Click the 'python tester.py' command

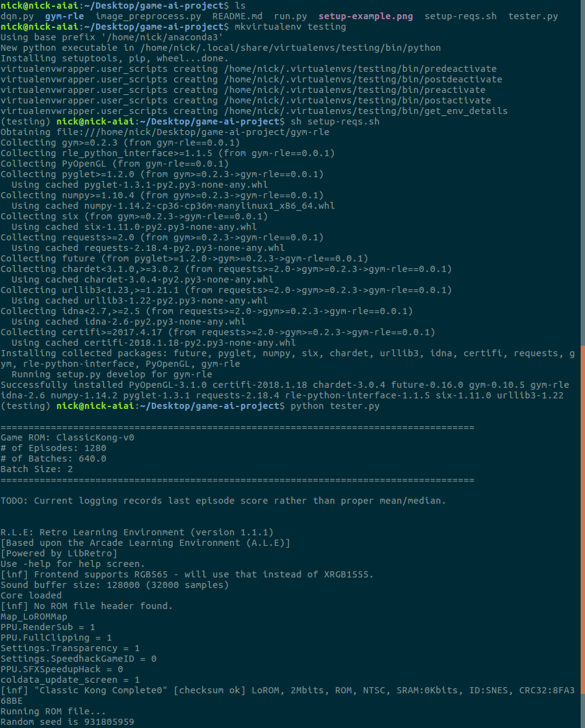point(335,406)
